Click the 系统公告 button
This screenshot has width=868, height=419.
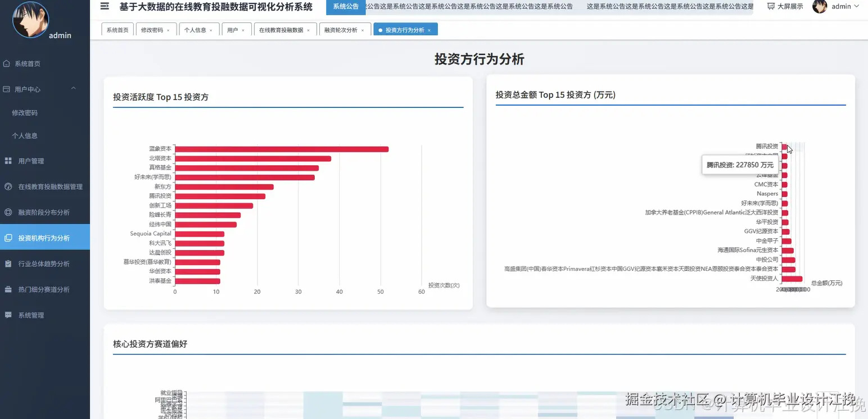coord(346,7)
